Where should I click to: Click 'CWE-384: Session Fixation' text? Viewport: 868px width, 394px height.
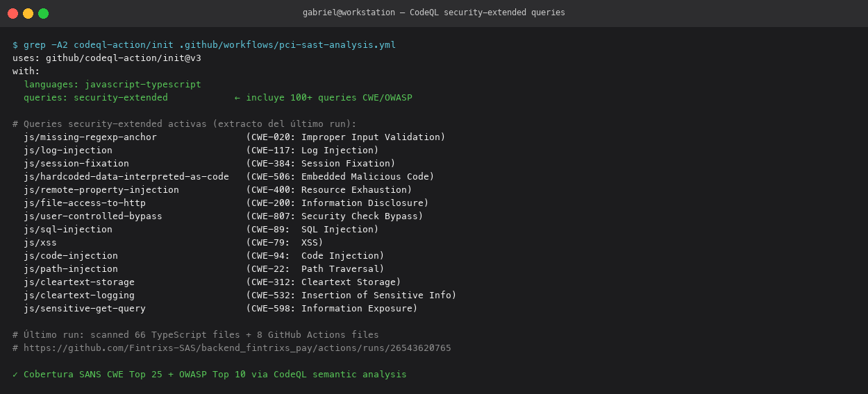321,164
